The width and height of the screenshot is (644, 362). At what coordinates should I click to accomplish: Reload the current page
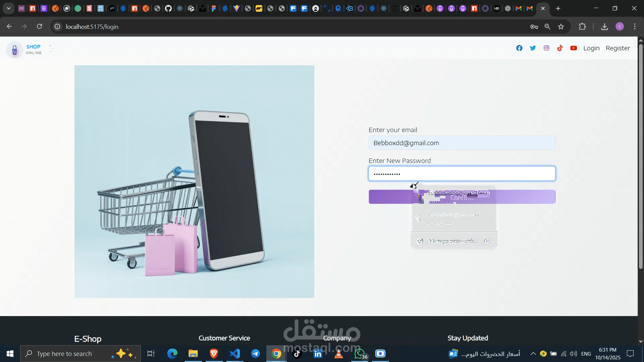point(40,27)
